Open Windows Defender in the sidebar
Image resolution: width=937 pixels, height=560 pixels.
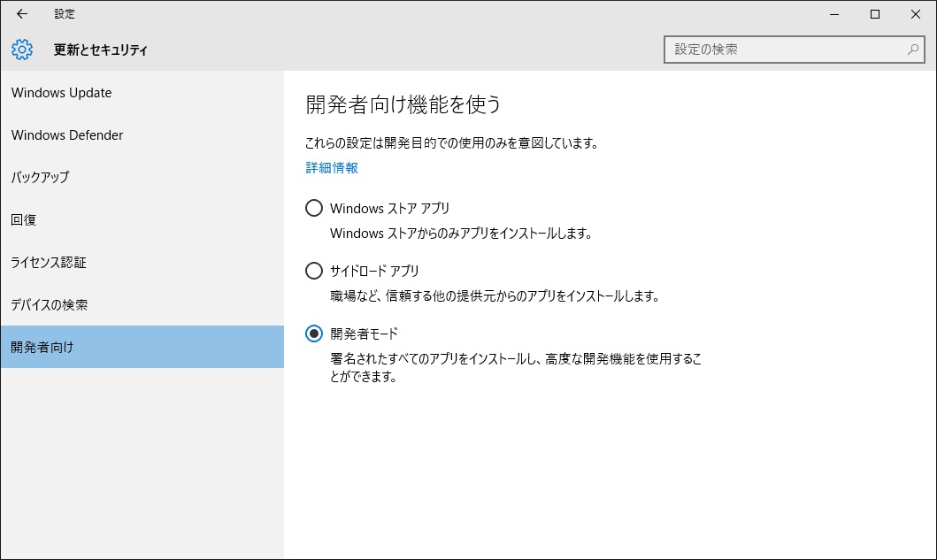tap(67, 135)
